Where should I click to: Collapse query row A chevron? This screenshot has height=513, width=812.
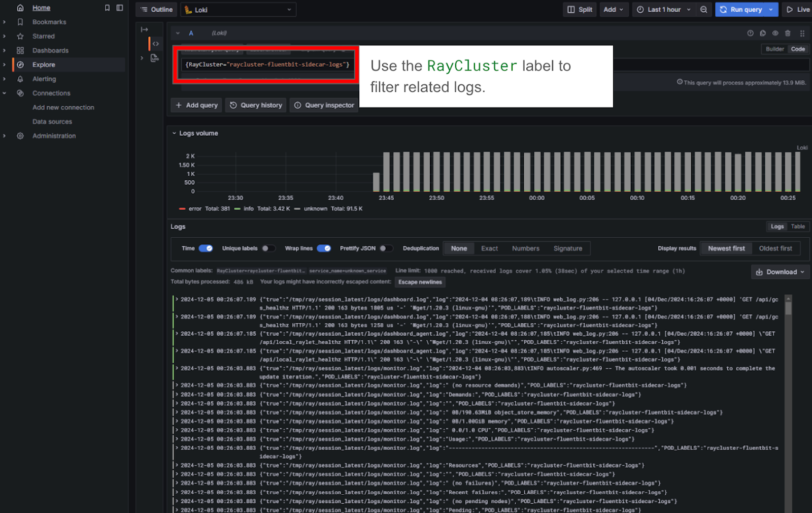pyautogui.click(x=178, y=33)
